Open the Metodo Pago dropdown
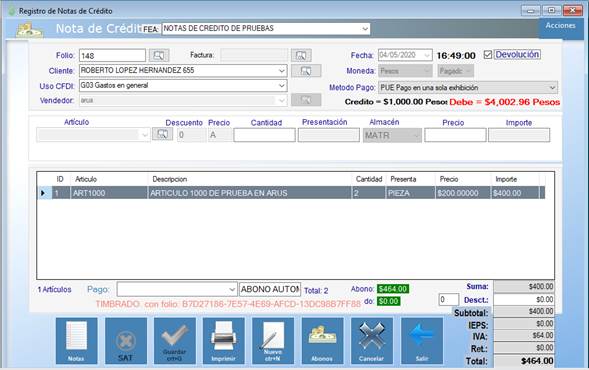 [x=552, y=88]
